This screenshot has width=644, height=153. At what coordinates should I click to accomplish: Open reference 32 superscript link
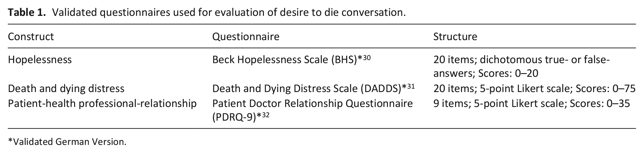pos(265,115)
